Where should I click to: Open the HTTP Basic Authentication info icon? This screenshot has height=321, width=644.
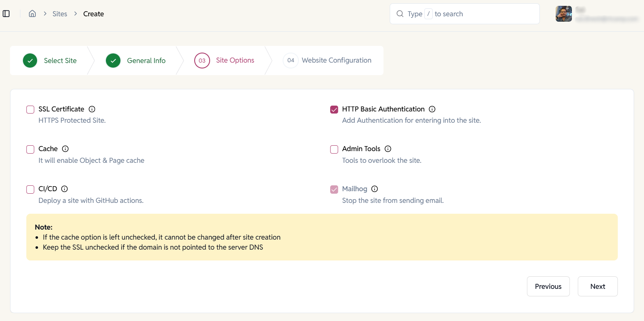[432, 109]
